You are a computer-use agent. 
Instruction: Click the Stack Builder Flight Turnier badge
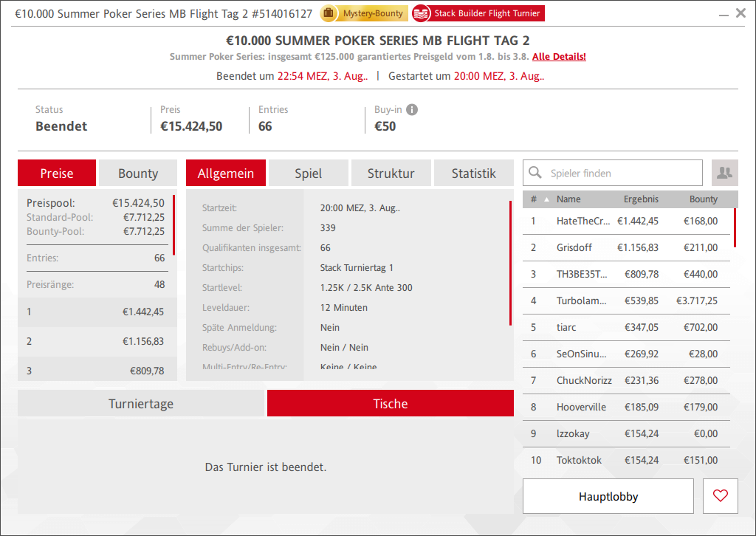click(478, 13)
